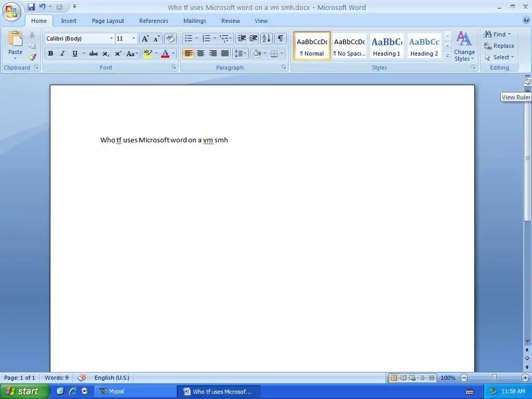Open the Change Case dropdown
Viewport: 532px width, 399px height.
coord(131,54)
